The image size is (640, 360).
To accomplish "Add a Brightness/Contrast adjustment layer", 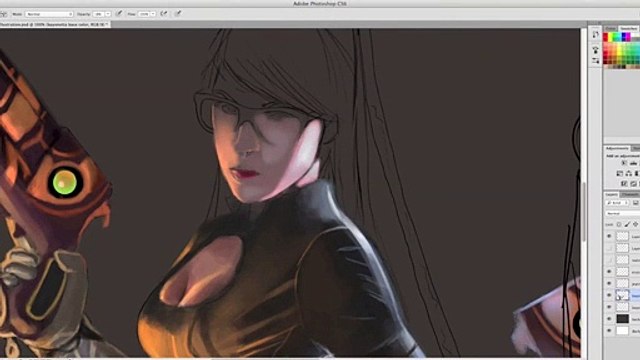I will pyautogui.click(x=624, y=163).
